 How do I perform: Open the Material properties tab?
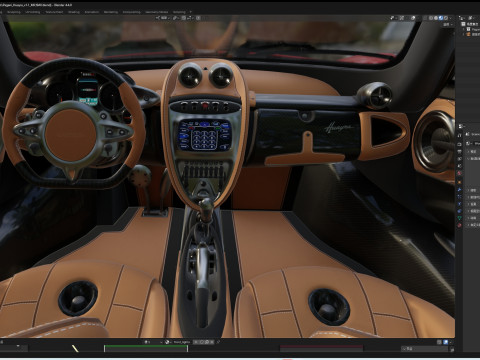460,225
